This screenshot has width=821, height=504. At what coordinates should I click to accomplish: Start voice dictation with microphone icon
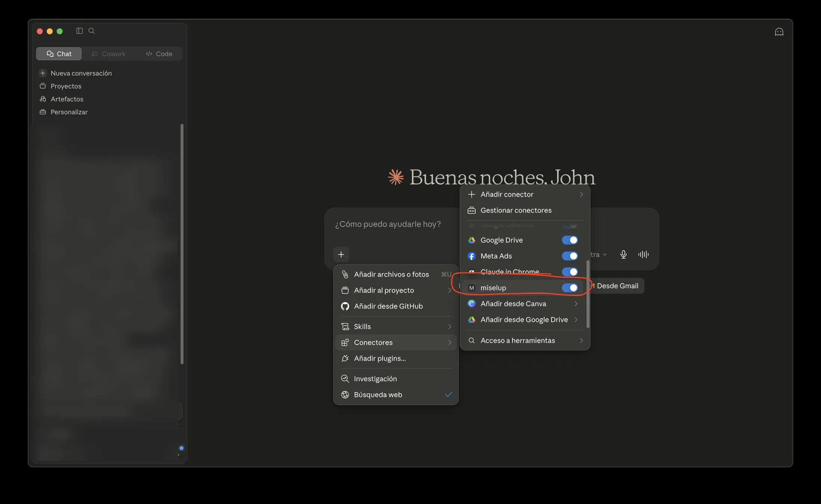point(623,254)
